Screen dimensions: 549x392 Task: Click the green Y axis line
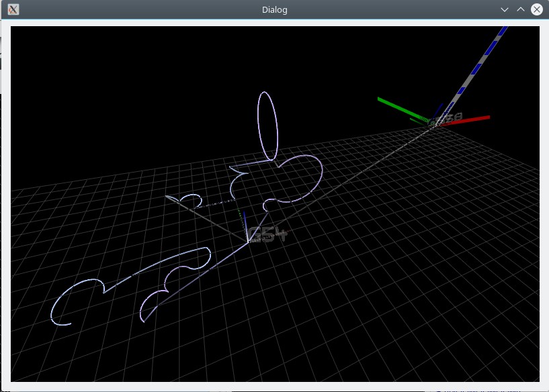coord(403,110)
